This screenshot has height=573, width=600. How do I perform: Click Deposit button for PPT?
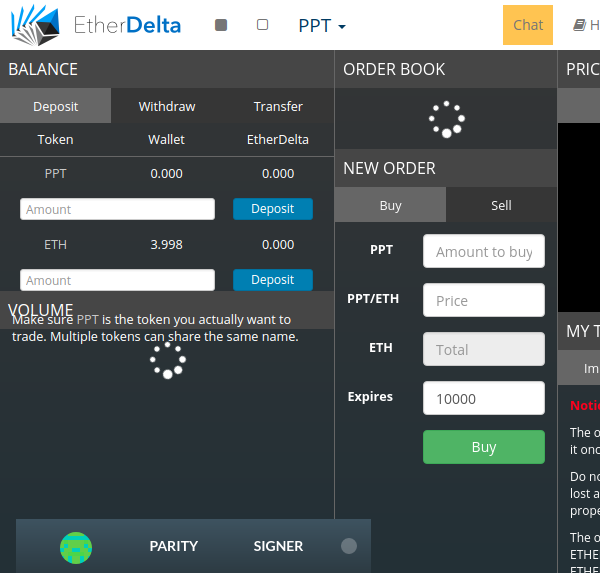coord(273,209)
